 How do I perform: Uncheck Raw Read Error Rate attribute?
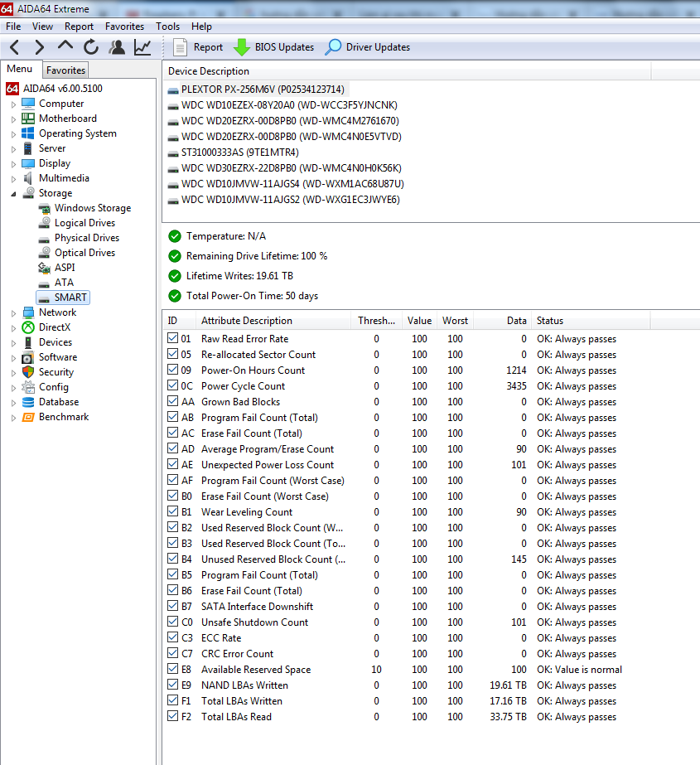click(172, 337)
